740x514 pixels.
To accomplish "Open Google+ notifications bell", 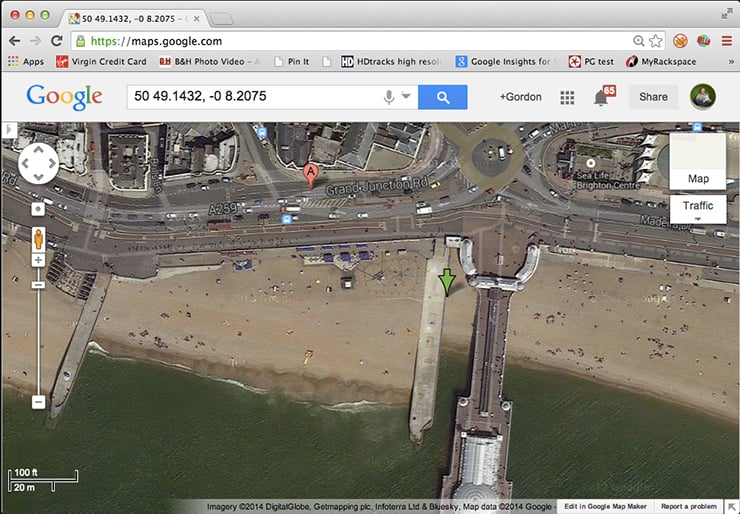I will click(602, 97).
